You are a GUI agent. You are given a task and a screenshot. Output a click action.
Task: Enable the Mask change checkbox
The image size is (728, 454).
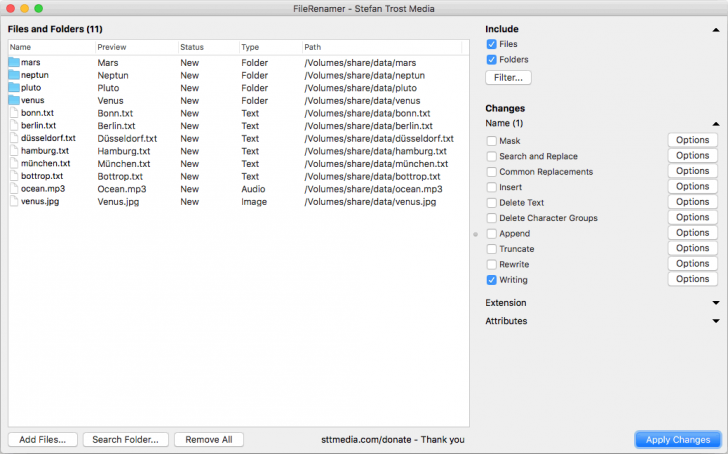click(491, 141)
